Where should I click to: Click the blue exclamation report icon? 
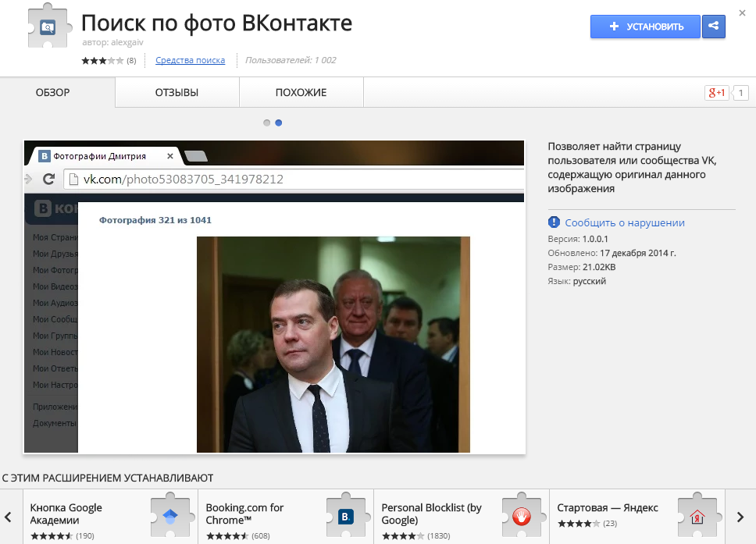point(554,222)
